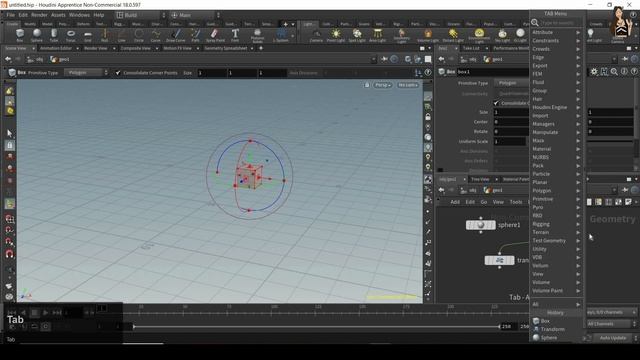The height and width of the screenshot is (360, 640).
Task: Click the parameter pane gear settings icon
Action: click(x=594, y=71)
